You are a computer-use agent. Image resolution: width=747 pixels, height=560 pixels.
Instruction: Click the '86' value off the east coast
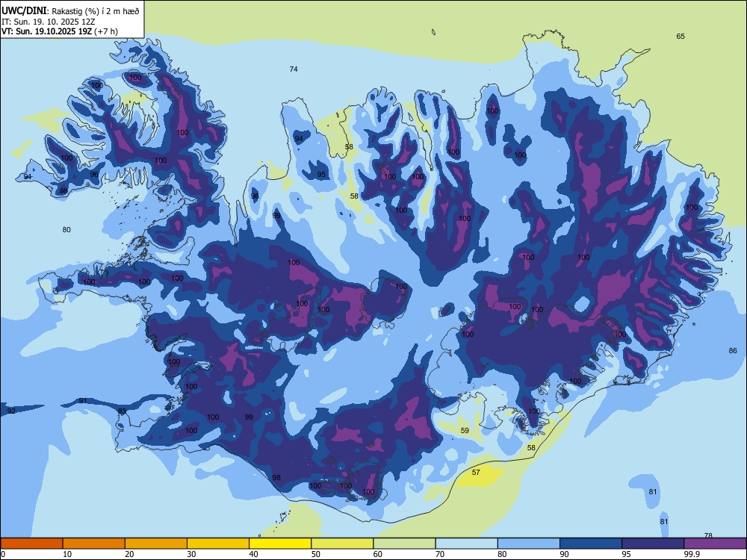733,350
